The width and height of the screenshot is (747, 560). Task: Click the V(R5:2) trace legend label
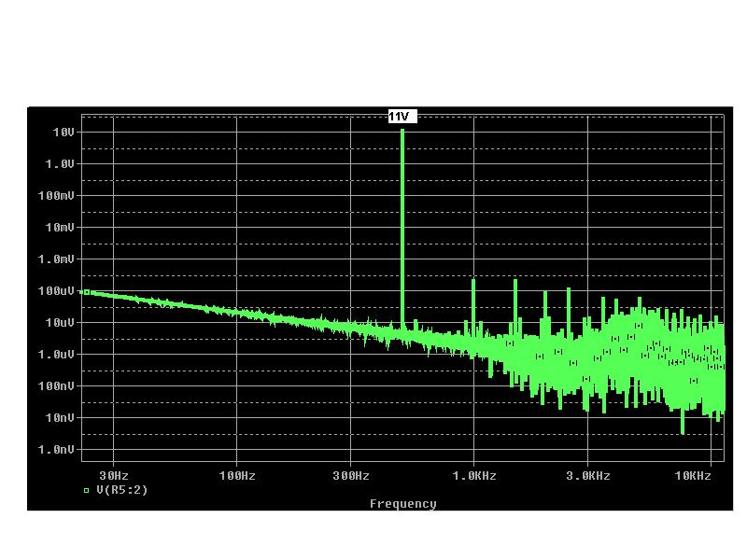pyautogui.click(x=122, y=489)
